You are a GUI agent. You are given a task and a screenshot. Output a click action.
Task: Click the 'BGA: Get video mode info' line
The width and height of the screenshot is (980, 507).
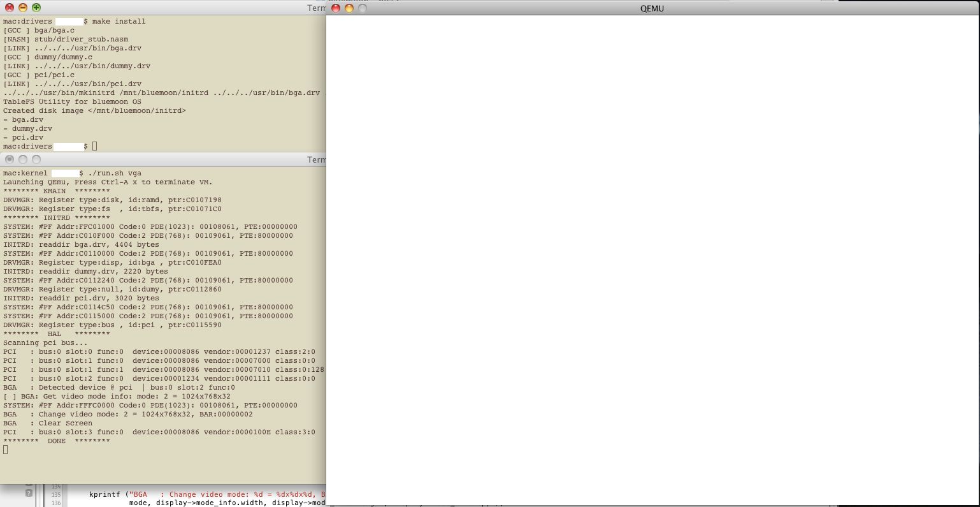pyautogui.click(x=117, y=396)
